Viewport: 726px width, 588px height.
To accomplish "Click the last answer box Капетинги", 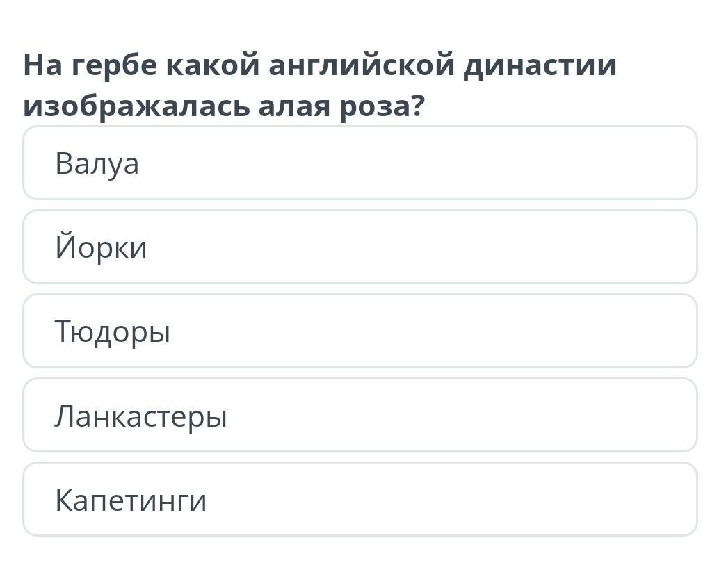I will (360, 499).
